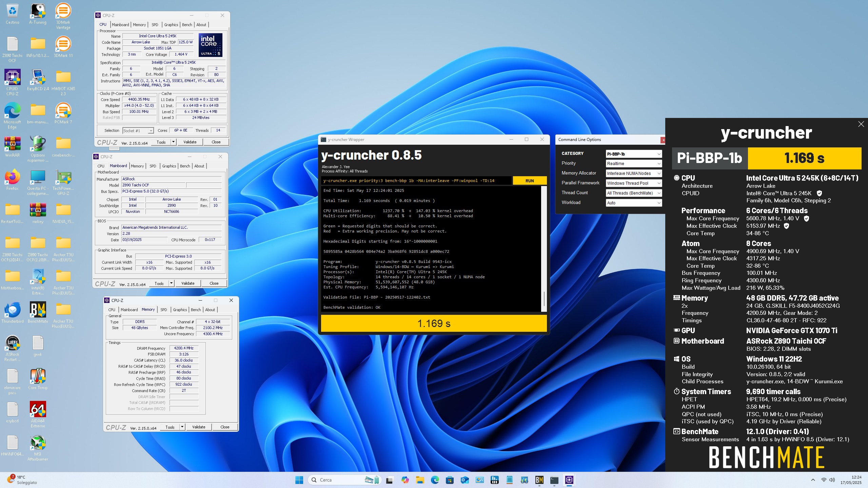The image size is (868, 488).
Task: Click Validate in top CPU-Z window
Action: pyautogui.click(x=190, y=142)
